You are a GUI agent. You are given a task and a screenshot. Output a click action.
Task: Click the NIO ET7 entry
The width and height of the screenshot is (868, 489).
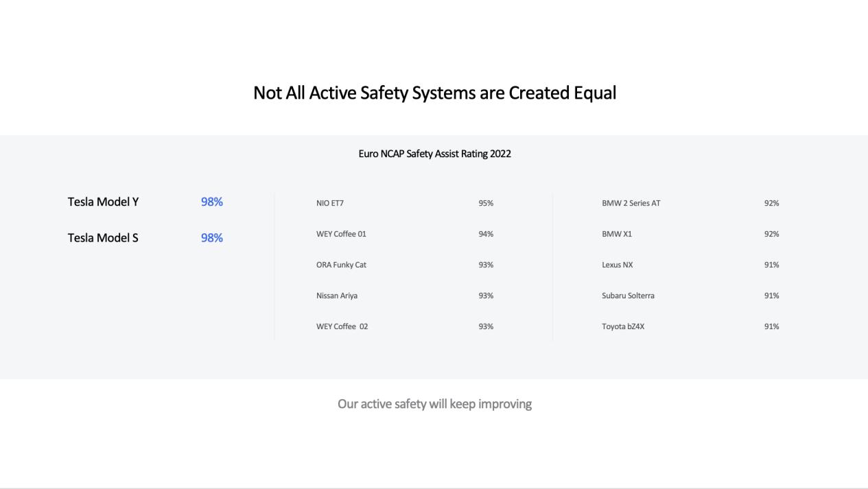tap(330, 203)
